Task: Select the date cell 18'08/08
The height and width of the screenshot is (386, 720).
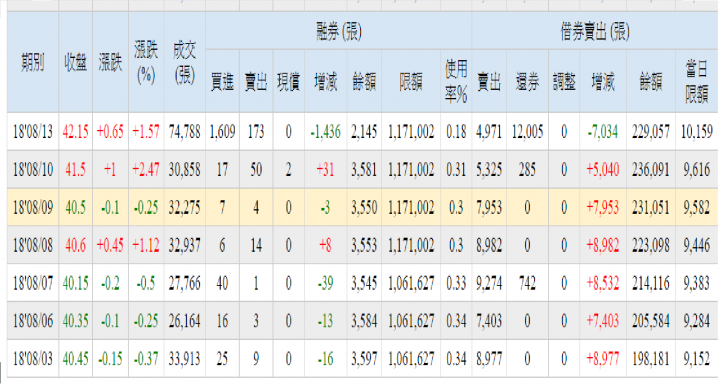Action: point(33,246)
